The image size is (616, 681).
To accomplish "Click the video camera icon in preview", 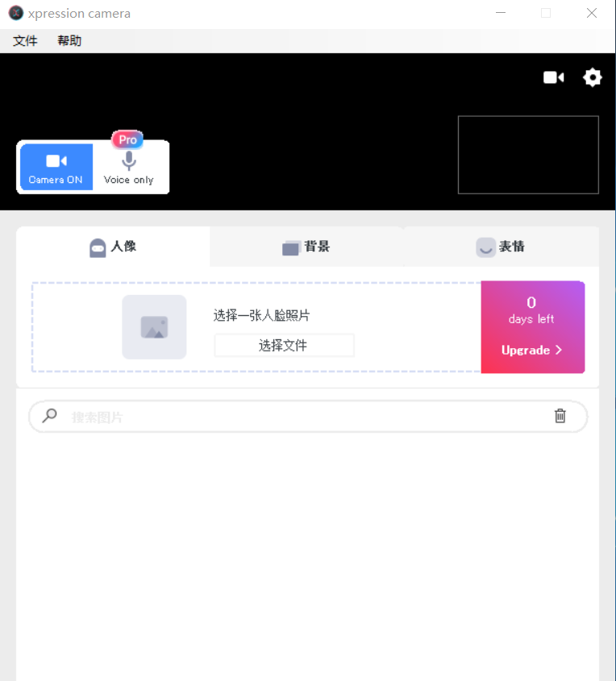I will coord(553,77).
